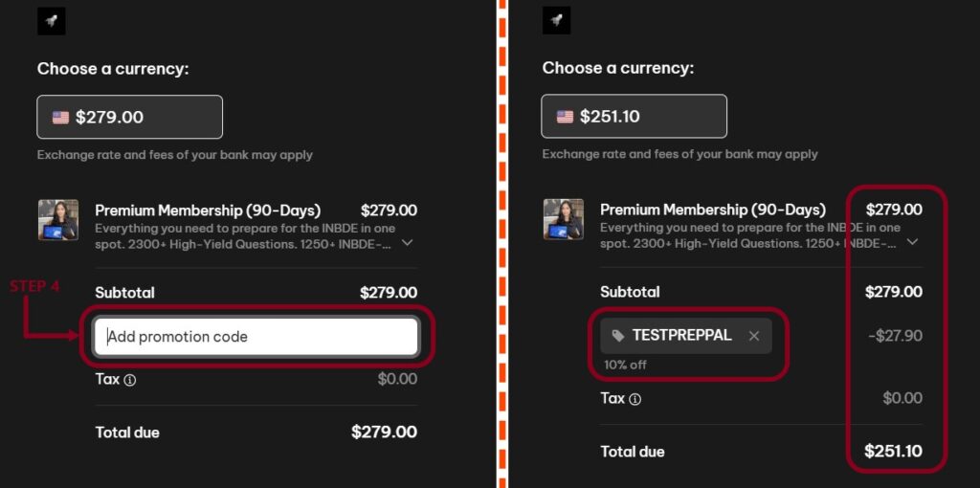Select the TESTPREPPAL promo code chip label
Screen dimensions: 980x488
(681, 336)
